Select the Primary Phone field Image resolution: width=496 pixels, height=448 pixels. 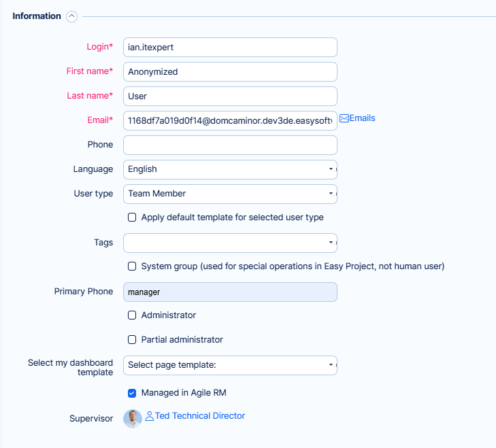point(230,292)
